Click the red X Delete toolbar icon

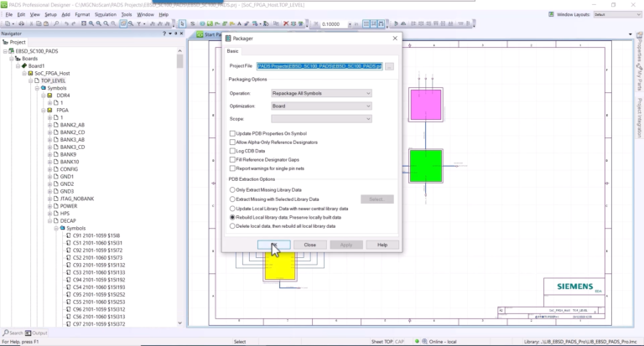286,23
